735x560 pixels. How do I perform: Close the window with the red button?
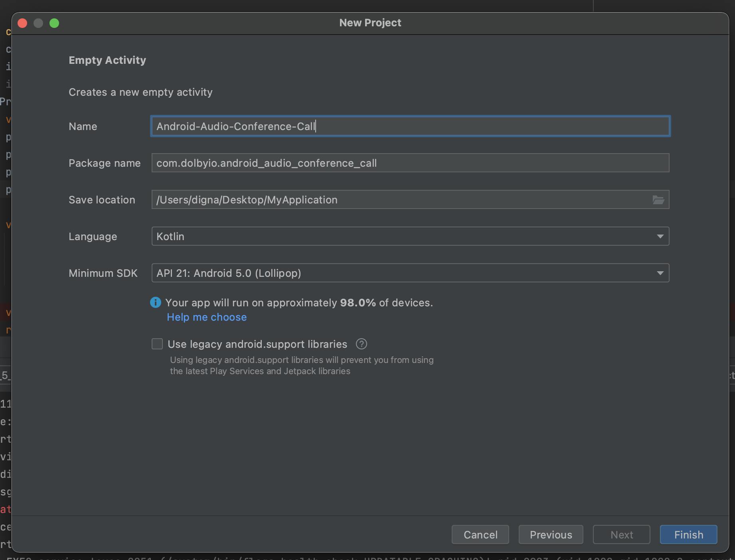tap(22, 23)
